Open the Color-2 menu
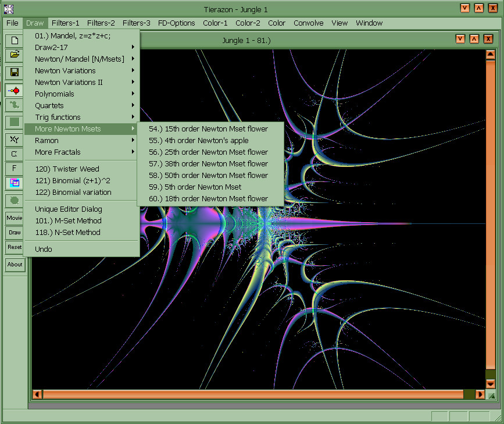The width and height of the screenshot is (504, 424). [248, 23]
